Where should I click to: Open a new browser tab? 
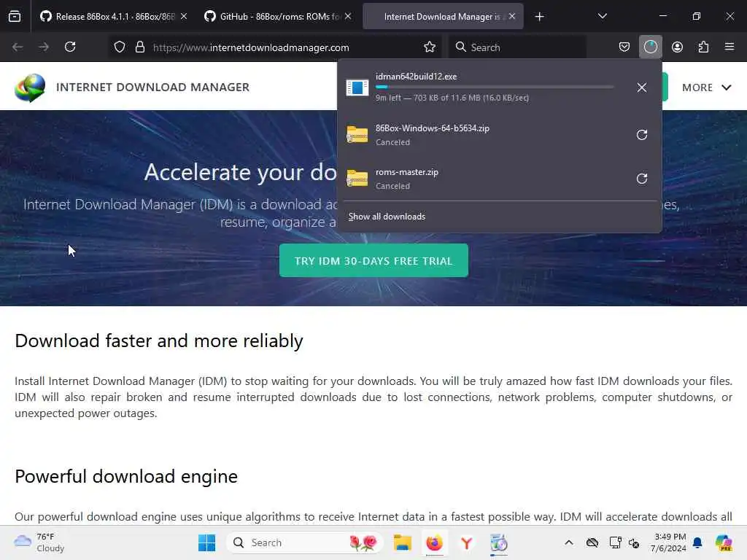539,17
